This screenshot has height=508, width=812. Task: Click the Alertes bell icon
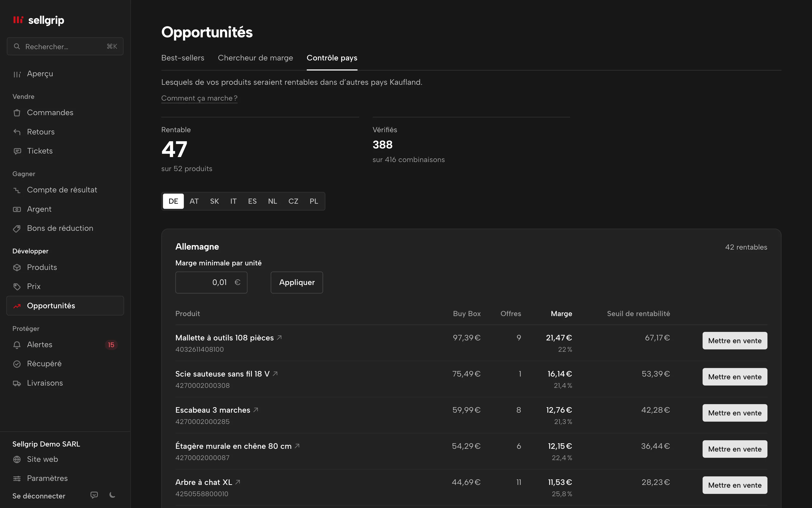click(17, 345)
